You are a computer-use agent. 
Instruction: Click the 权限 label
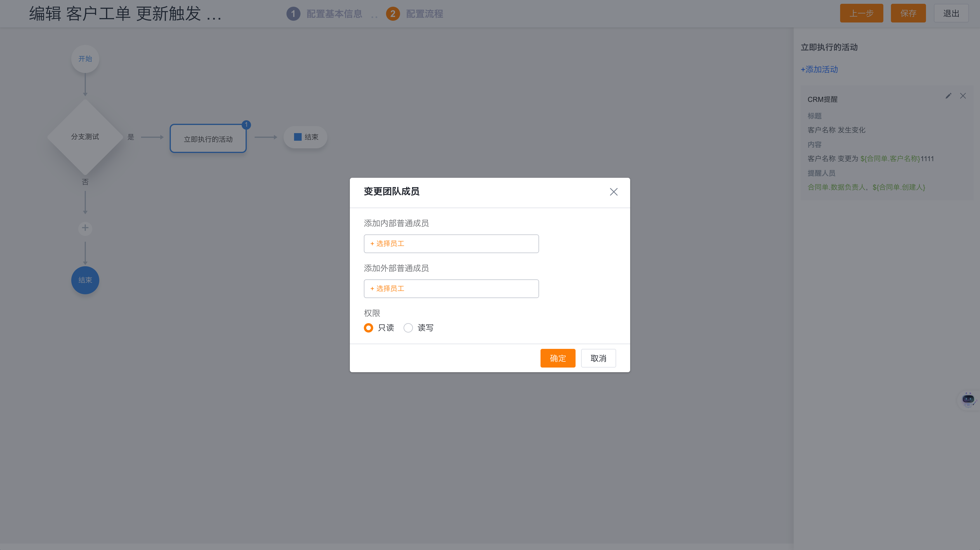tap(372, 313)
